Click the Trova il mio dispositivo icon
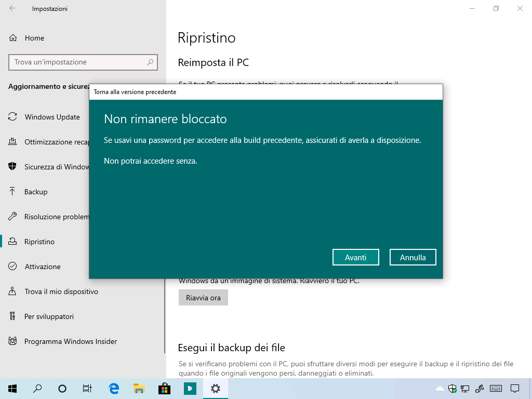Screen dimensions: 532x399 coord(12,291)
